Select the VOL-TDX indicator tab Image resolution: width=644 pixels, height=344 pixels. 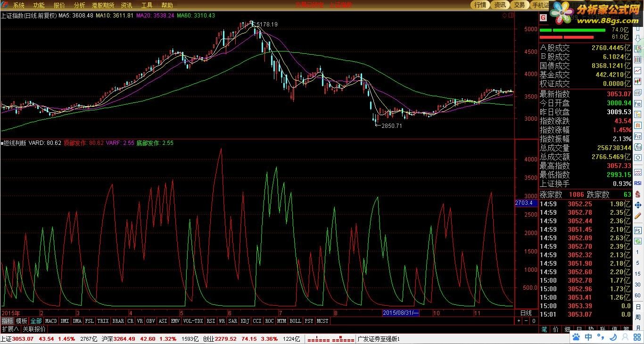point(193,321)
